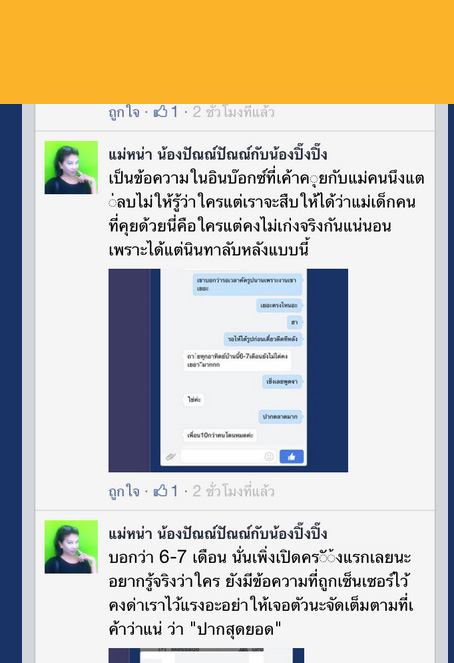Tap the smiley emoji icon inside the chat screenshot

(x=269, y=456)
